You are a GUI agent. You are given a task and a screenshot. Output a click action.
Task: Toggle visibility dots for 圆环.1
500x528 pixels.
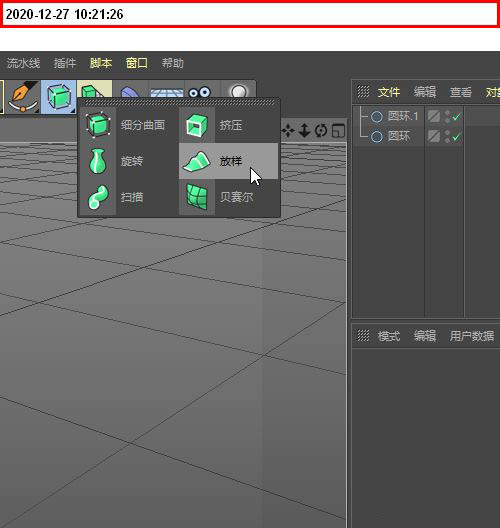(447, 117)
